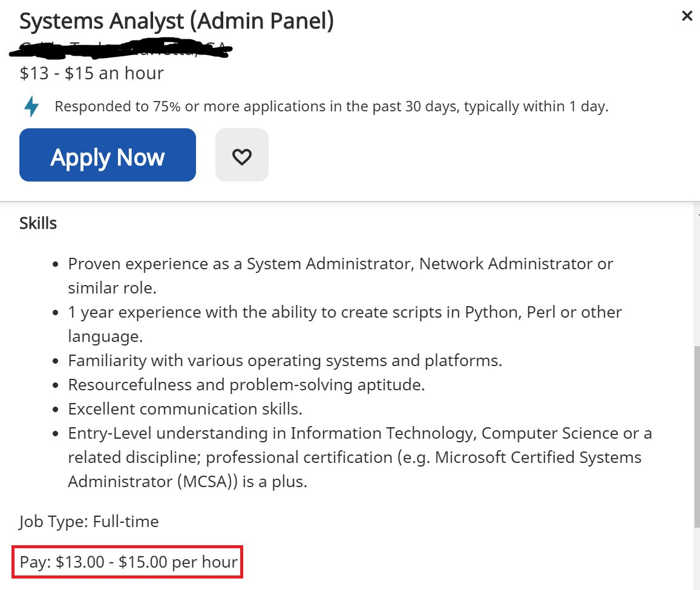Click the lightning bolt responsiveness icon

tap(31, 107)
